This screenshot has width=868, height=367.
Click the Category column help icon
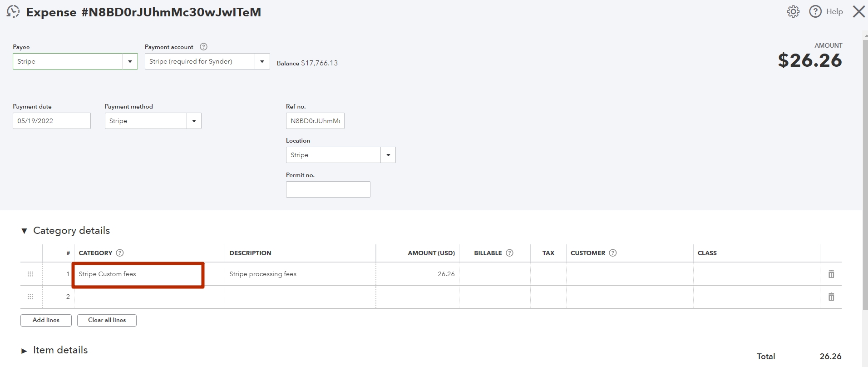click(x=120, y=253)
